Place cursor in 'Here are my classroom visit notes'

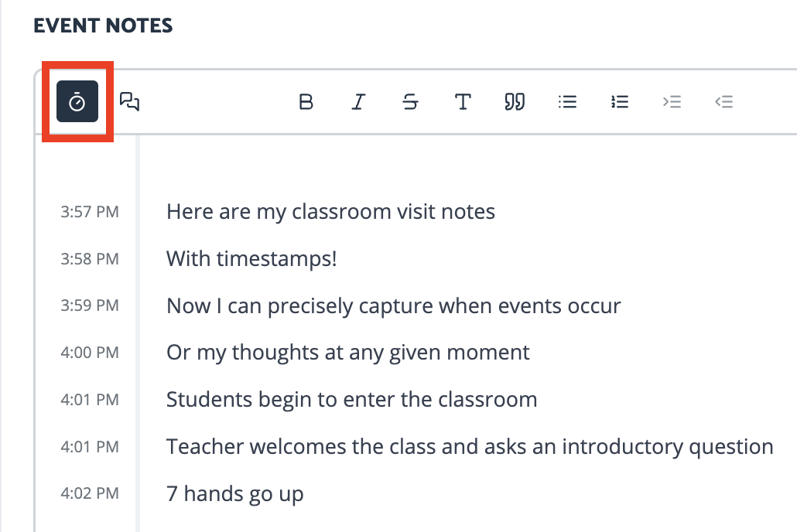click(x=330, y=212)
